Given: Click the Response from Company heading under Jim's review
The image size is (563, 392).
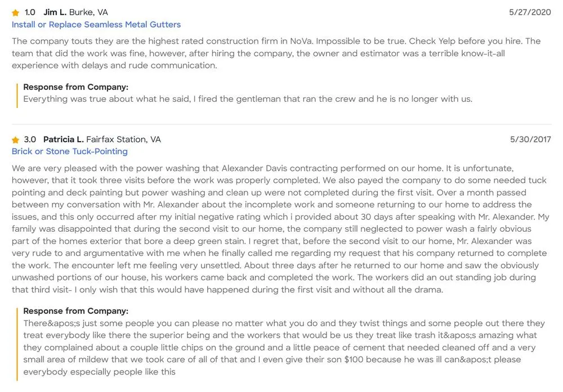Looking at the screenshot, I should [x=75, y=87].
